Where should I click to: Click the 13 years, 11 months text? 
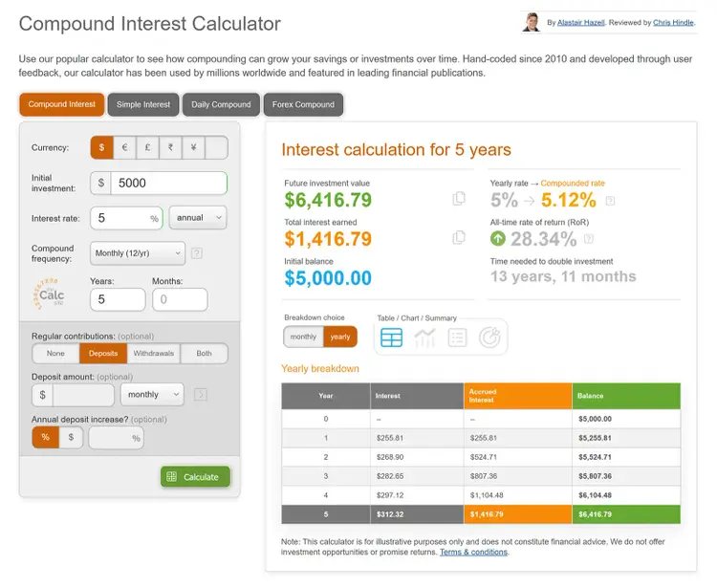point(563,276)
